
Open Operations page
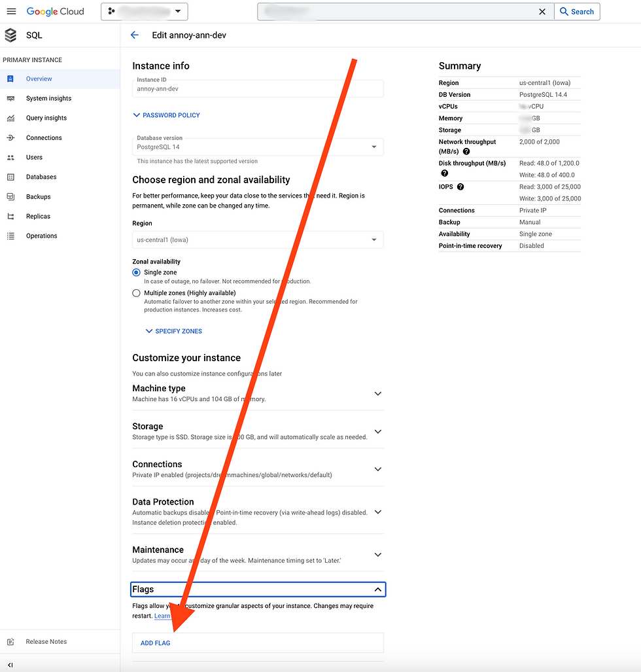[x=42, y=236]
